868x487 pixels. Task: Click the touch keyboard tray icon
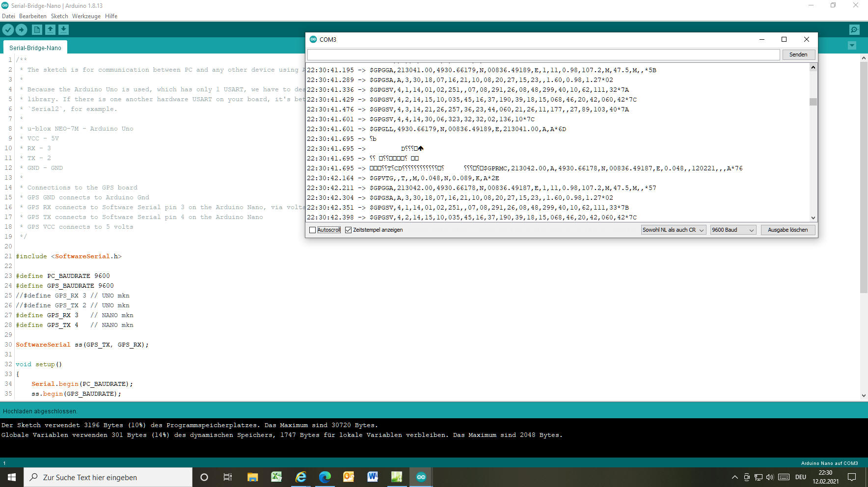[784, 477]
